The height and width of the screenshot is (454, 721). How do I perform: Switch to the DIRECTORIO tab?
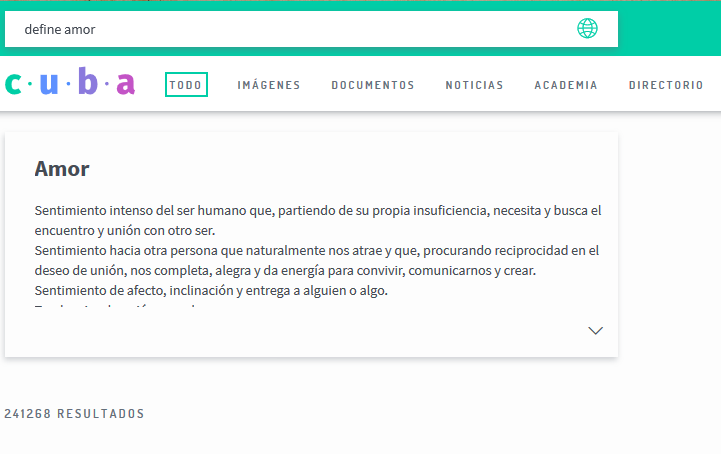[666, 85]
